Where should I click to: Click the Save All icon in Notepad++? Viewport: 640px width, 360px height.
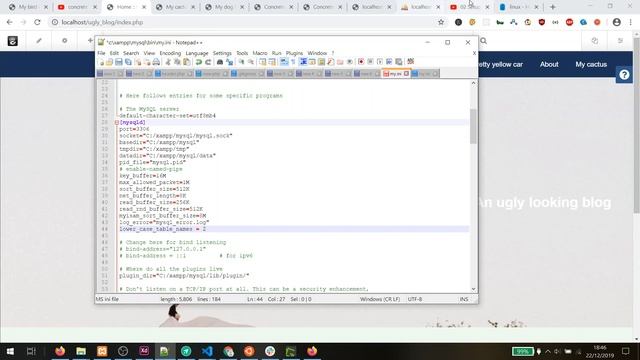pos(128,62)
